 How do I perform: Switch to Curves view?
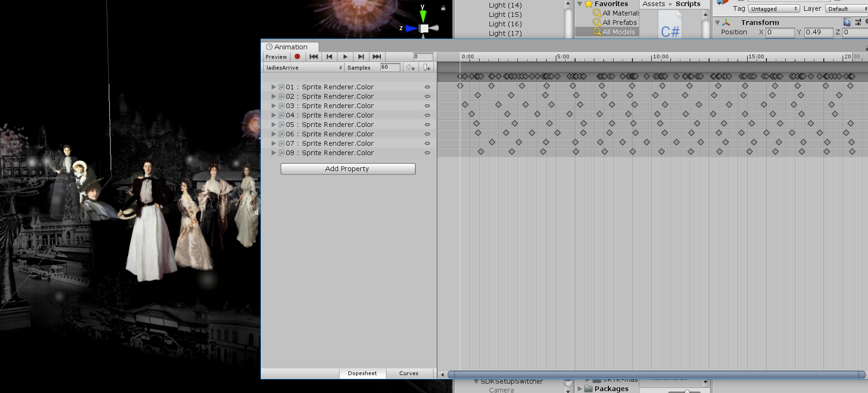pyautogui.click(x=409, y=373)
